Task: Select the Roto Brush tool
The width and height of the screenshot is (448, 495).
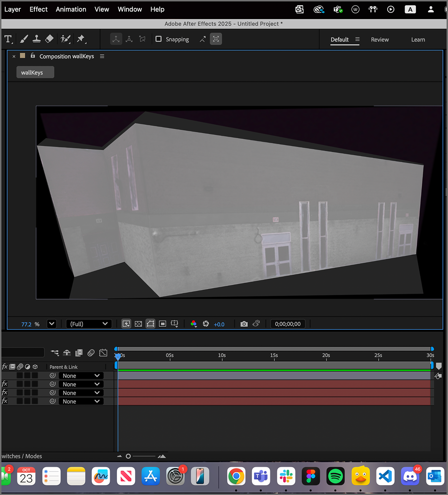Action: click(x=65, y=39)
